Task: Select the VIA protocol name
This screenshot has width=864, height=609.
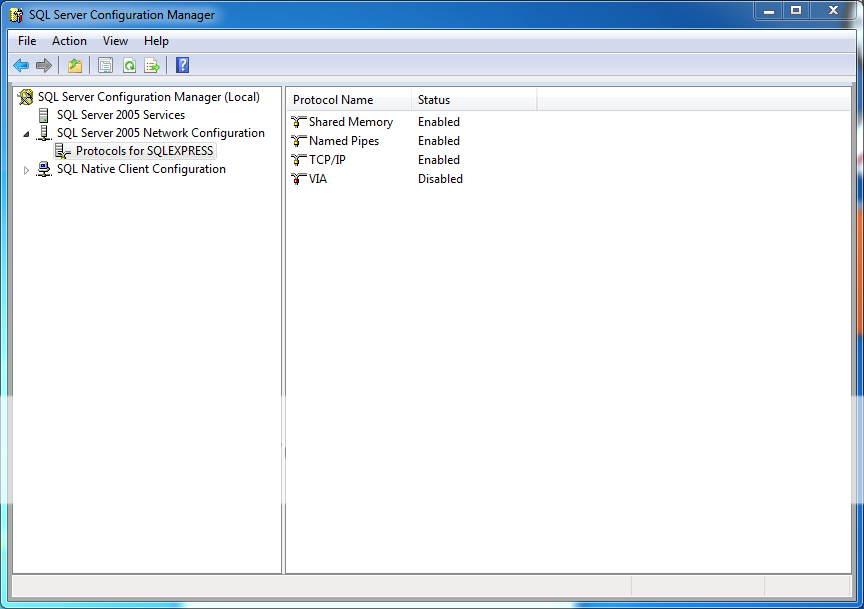Action: pos(318,179)
